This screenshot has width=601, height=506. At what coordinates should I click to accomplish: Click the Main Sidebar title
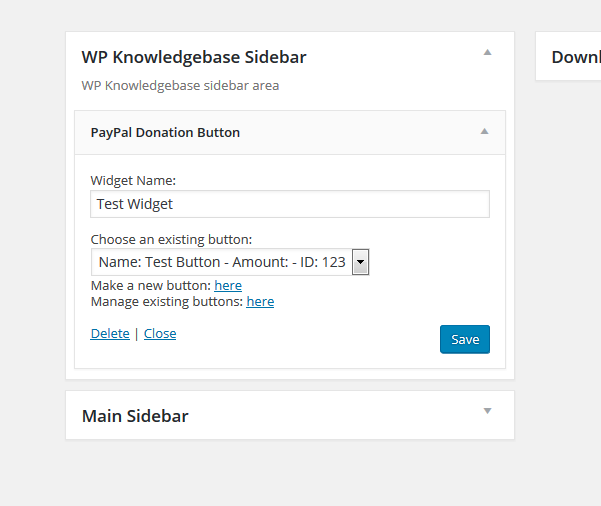pyautogui.click(x=135, y=416)
